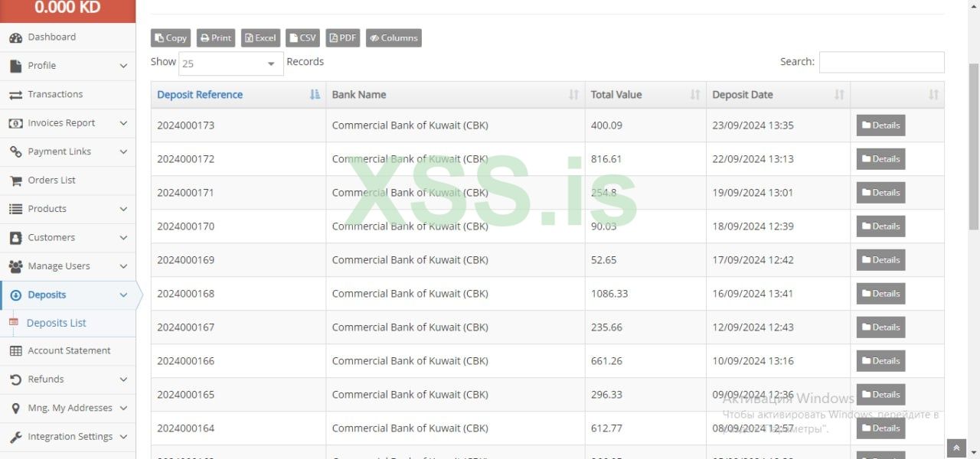Click the Manage Users people icon
Screen dimensions: 980x459
(15, 266)
